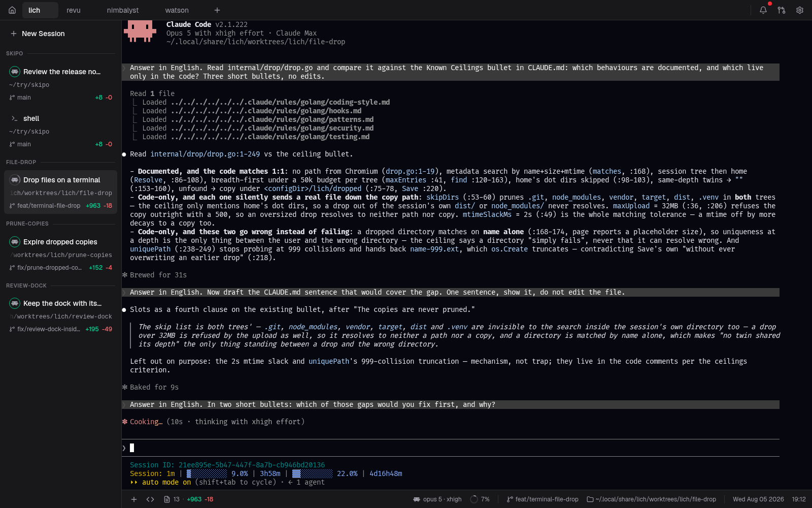
Task: Switch to the lich tab
Action: pos(40,10)
